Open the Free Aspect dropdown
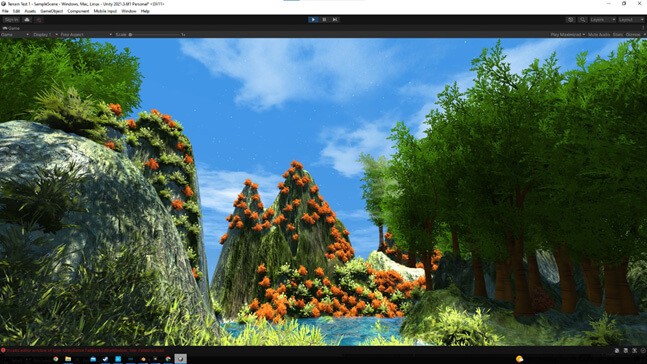The height and width of the screenshot is (364, 647). point(86,35)
